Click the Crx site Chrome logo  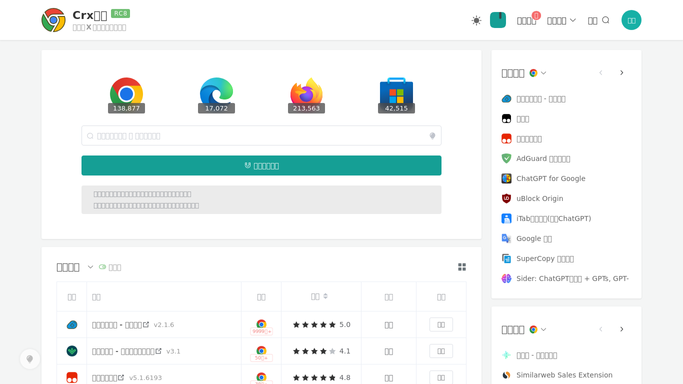pos(53,20)
